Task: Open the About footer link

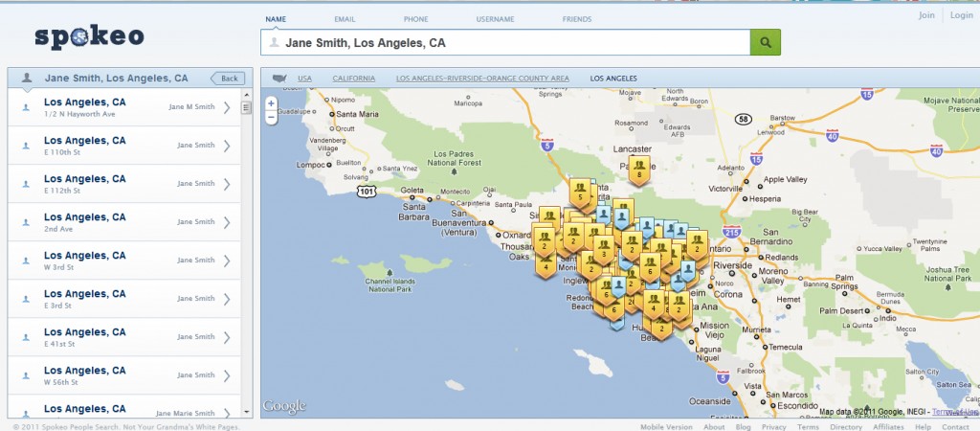Action: [714, 426]
